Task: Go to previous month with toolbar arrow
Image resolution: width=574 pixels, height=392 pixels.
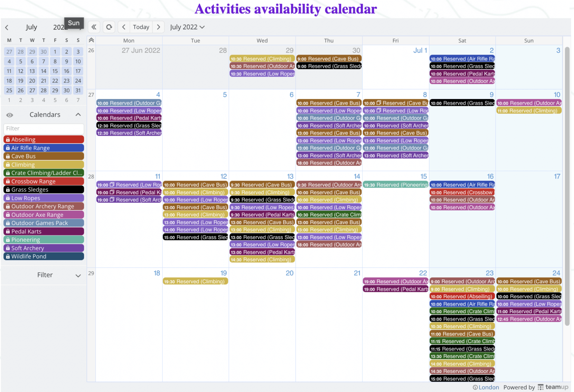Action: click(124, 27)
